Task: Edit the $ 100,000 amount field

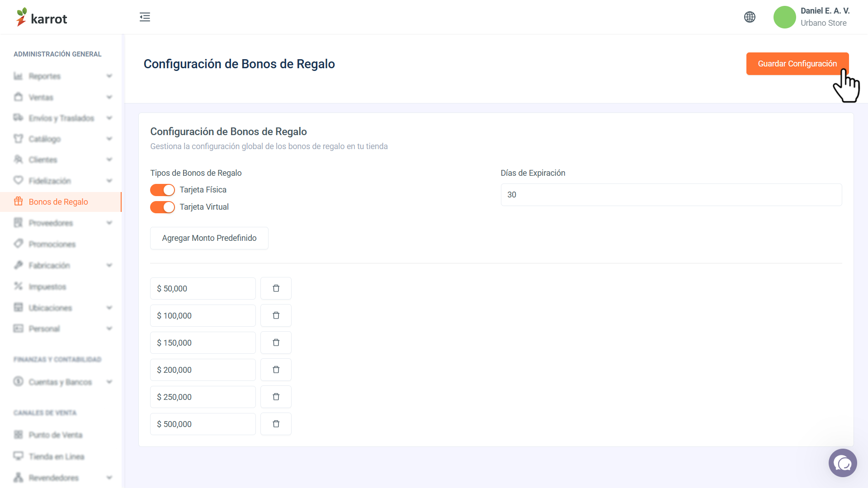Action: click(203, 315)
